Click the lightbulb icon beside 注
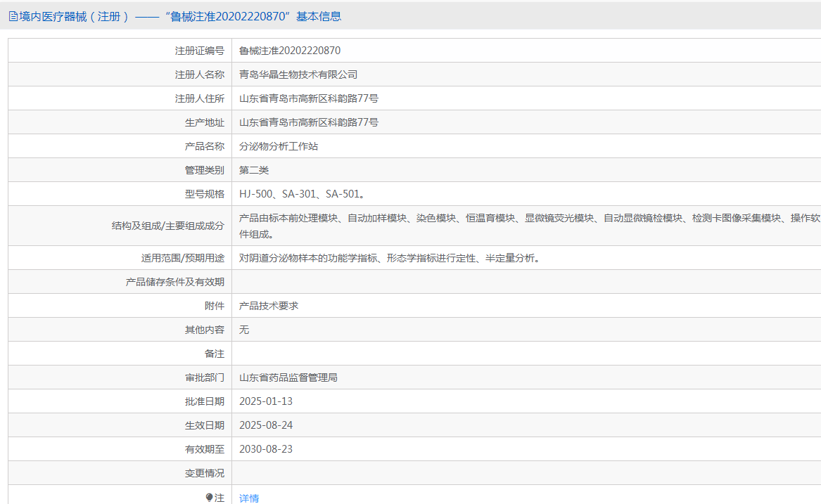821x504 pixels. [209, 497]
